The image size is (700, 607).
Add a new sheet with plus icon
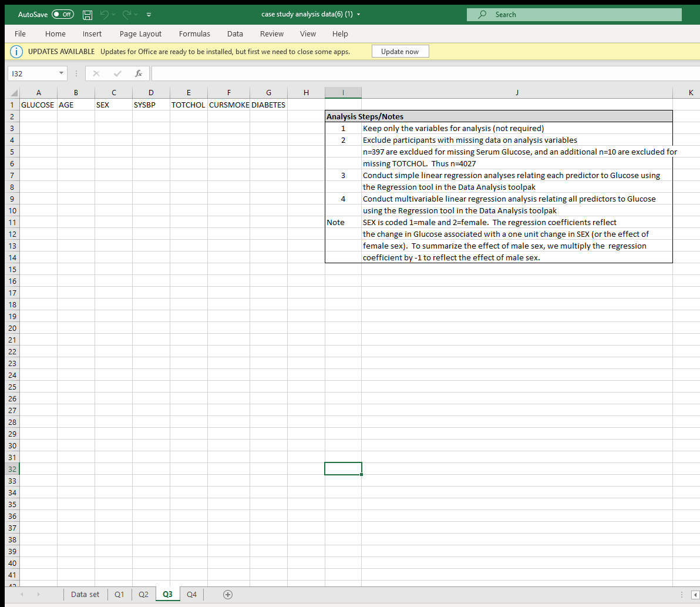pyautogui.click(x=228, y=595)
